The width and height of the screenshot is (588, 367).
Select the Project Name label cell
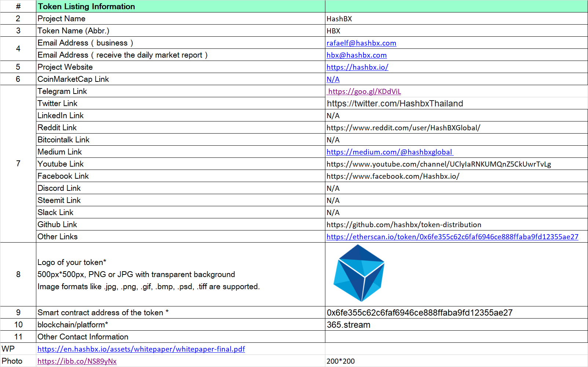tap(180, 18)
